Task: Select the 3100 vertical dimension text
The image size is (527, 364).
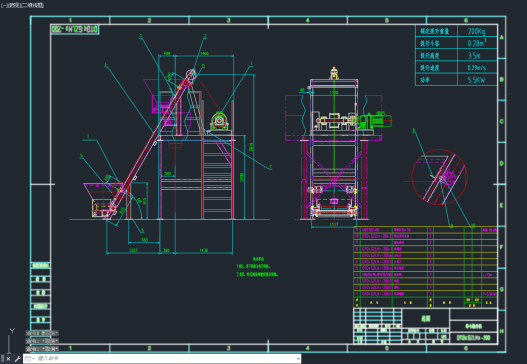Action: click(242, 177)
